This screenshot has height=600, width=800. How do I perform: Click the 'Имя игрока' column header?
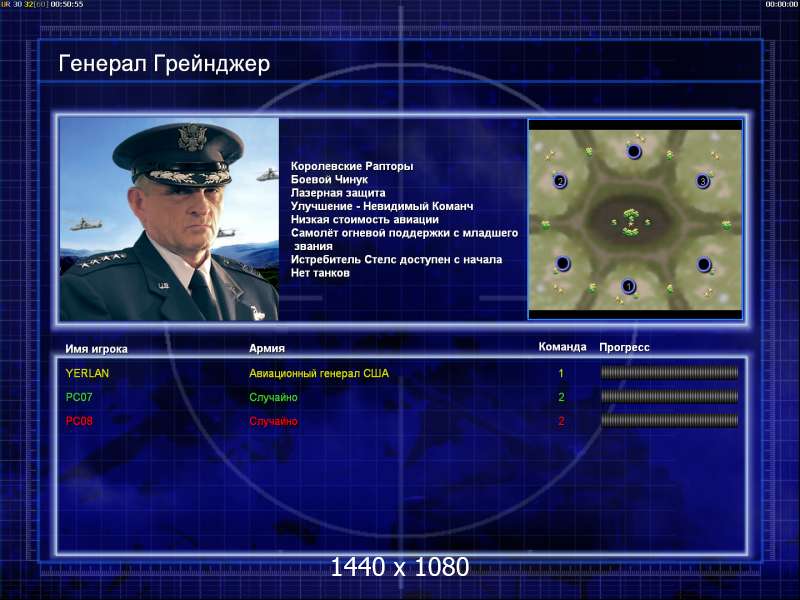(x=96, y=349)
